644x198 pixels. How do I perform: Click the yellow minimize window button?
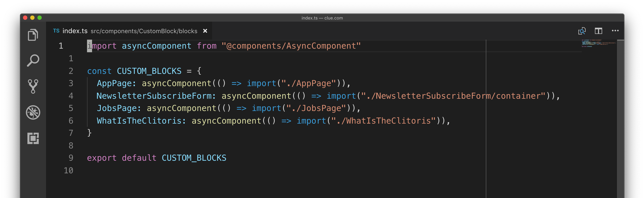(x=32, y=18)
